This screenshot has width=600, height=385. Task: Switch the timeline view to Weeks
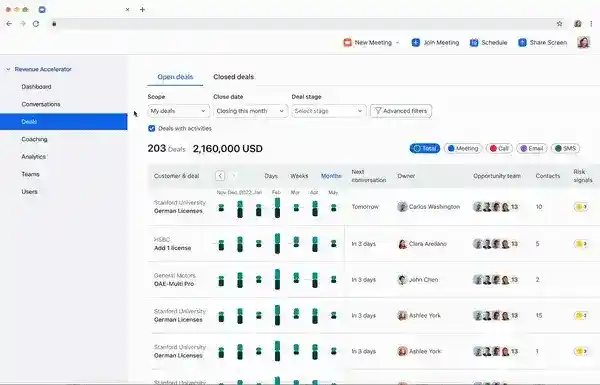(x=299, y=176)
